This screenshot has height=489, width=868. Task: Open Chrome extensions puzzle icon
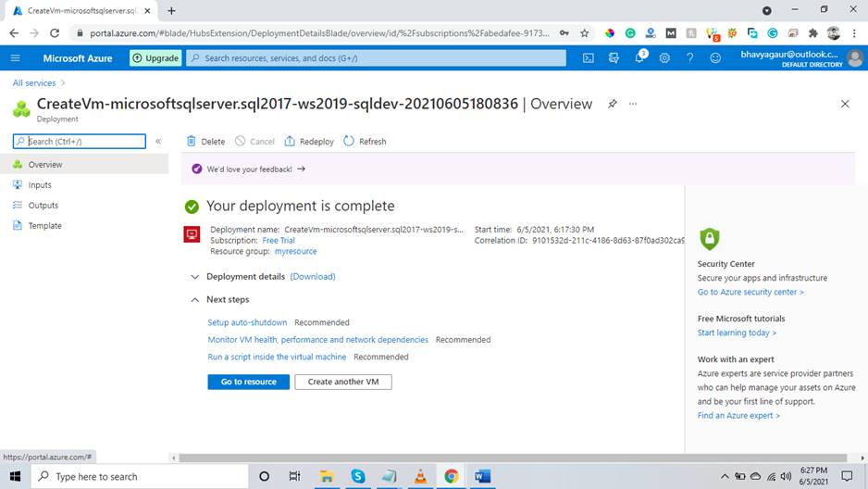[812, 33]
